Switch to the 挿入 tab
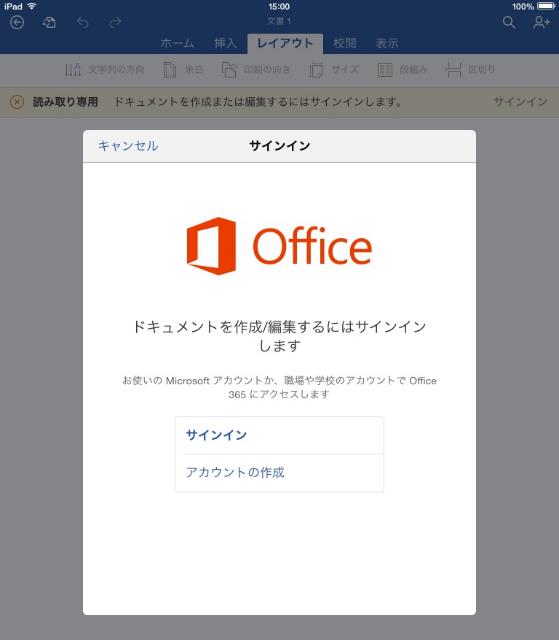The height and width of the screenshot is (640, 559). [226, 43]
